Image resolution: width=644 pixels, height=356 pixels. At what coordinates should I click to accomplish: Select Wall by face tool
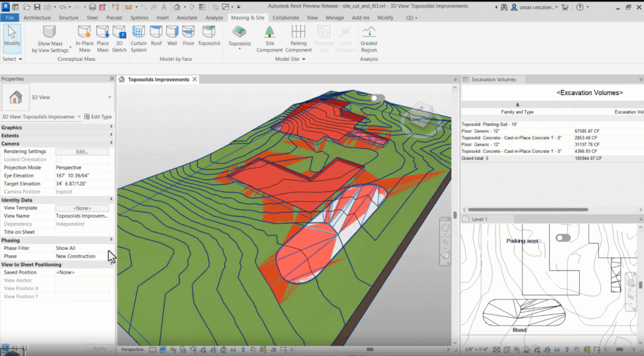(172, 36)
